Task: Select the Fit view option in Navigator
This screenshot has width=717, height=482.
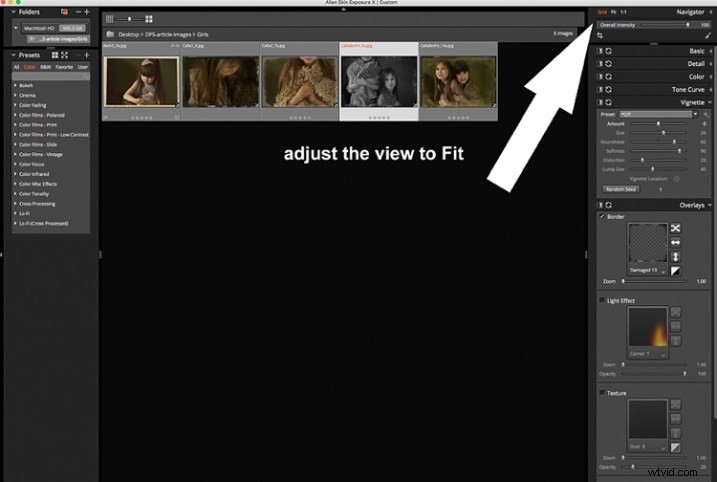Action: click(x=613, y=11)
